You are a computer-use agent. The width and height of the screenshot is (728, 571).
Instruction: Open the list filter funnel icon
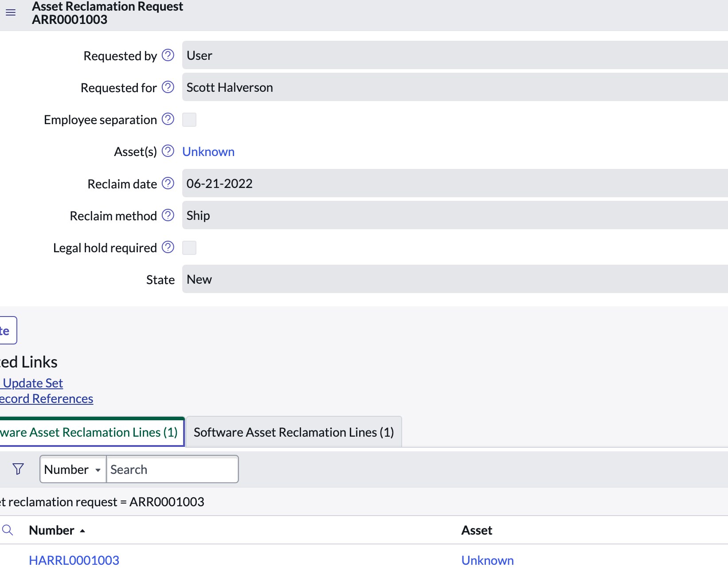(x=18, y=469)
